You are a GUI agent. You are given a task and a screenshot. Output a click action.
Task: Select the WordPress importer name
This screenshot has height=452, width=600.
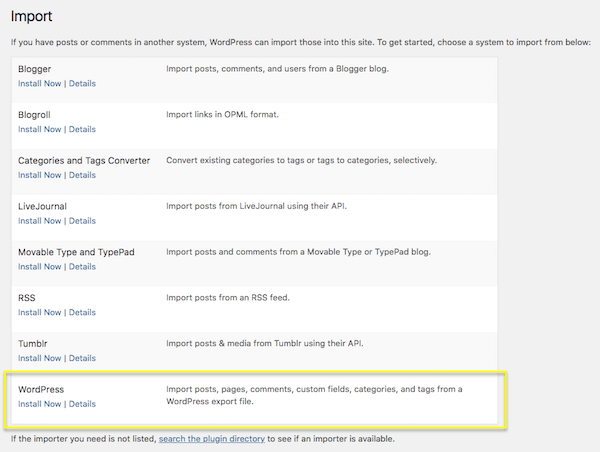(41, 389)
